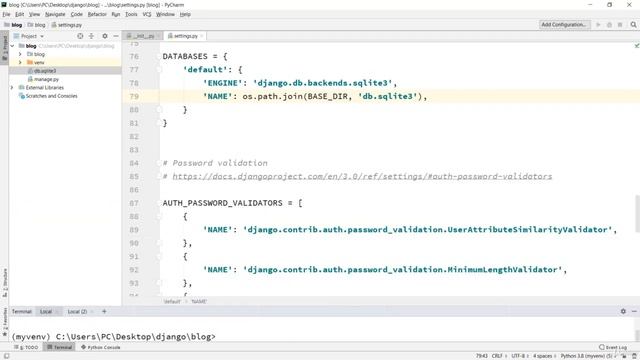Open the Terminal tool window tab
This screenshot has height=360, width=640.
point(59,347)
